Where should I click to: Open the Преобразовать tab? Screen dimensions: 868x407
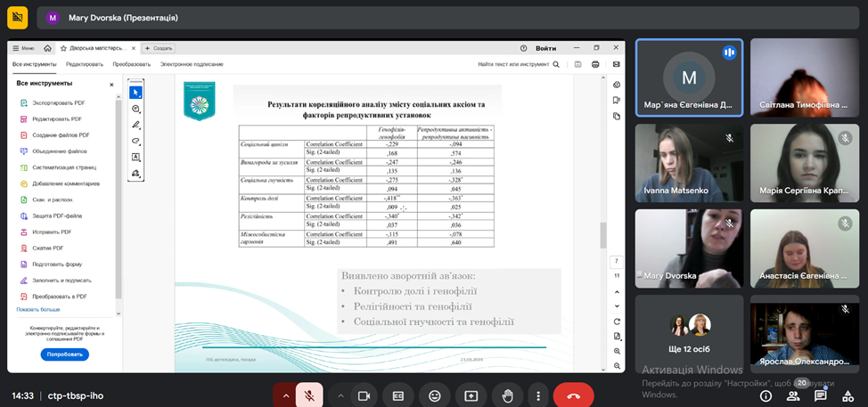(131, 64)
